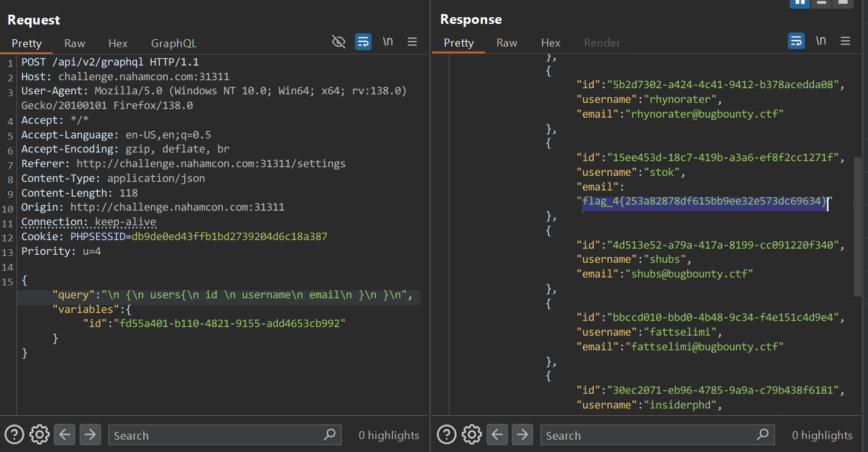Click magnifier icon in Request search box

click(x=330, y=435)
